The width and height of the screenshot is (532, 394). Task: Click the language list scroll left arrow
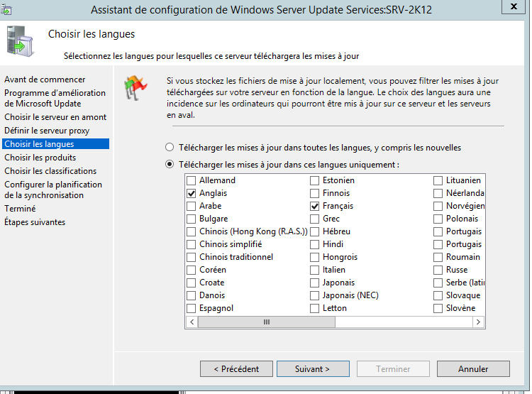tap(192, 322)
